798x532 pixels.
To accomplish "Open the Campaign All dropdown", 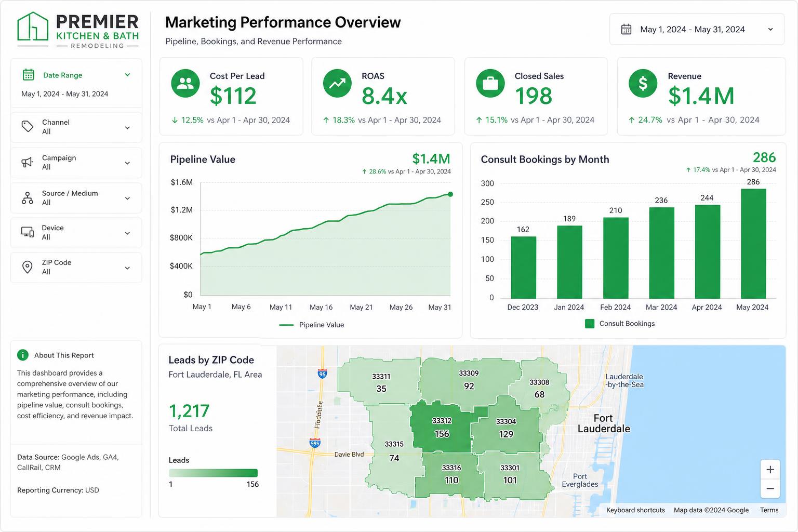I will pos(76,163).
